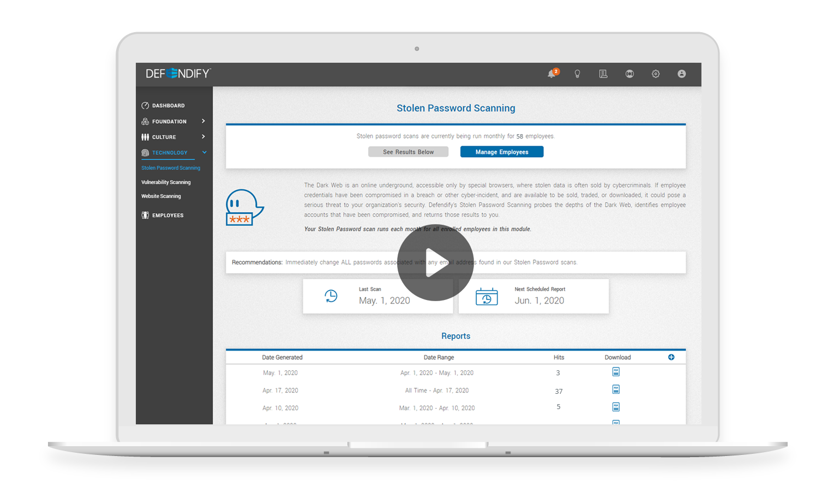Open Vulnerability Scanning submenu item
The image size is (840, 504).
(166, 182)
